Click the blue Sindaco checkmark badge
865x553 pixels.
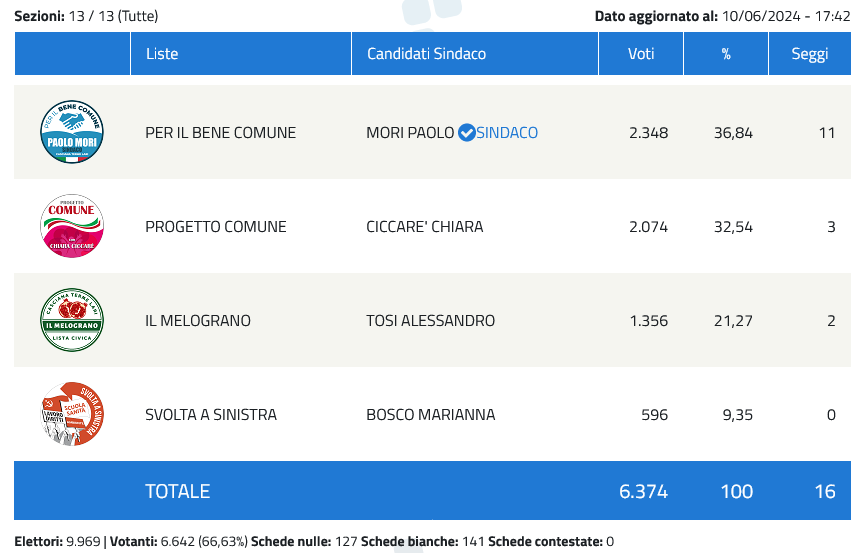tap(467, 132)
